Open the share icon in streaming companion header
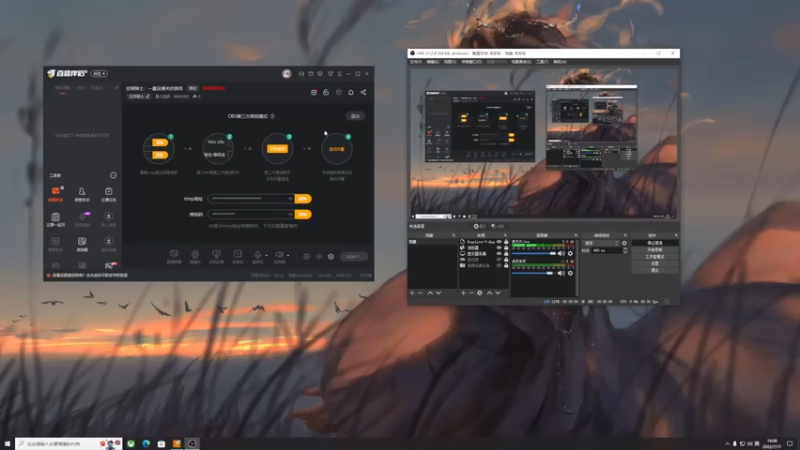The width and height of the screenshot is (800, 450). [363, 92]
